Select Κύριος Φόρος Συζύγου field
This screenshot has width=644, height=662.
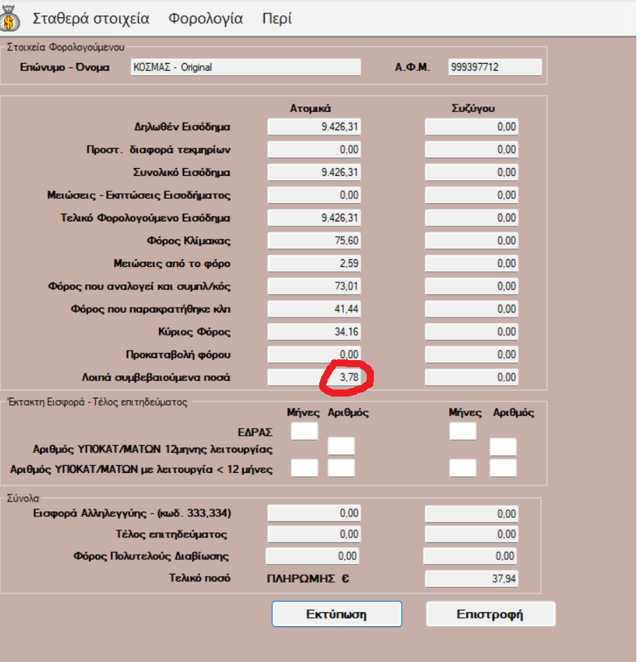(x=472, y=332)
